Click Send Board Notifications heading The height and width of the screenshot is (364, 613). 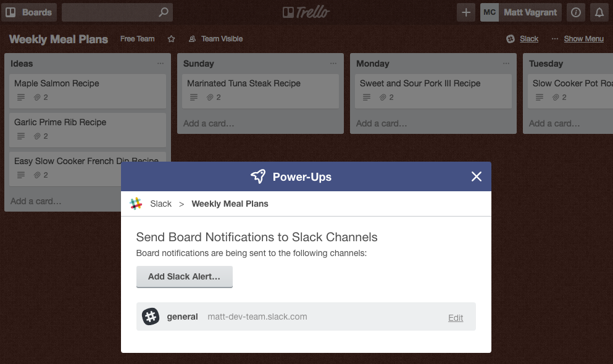click(x=257, y=237)
